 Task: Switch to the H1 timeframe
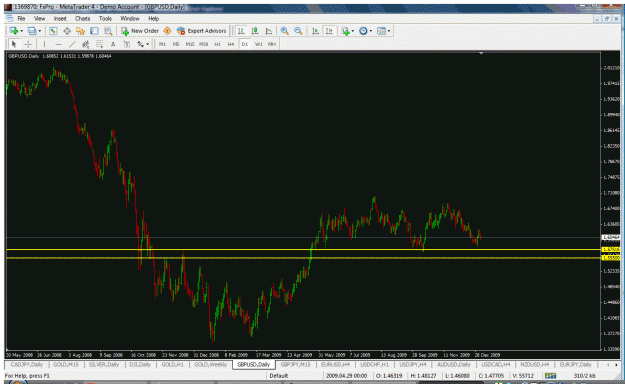(x=217, y=44)
